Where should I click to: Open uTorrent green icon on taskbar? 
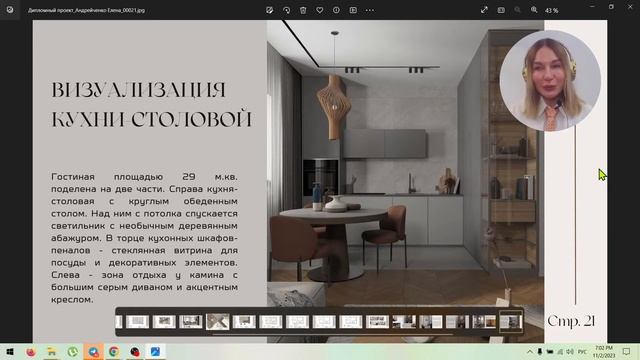(x=73, y=352)
